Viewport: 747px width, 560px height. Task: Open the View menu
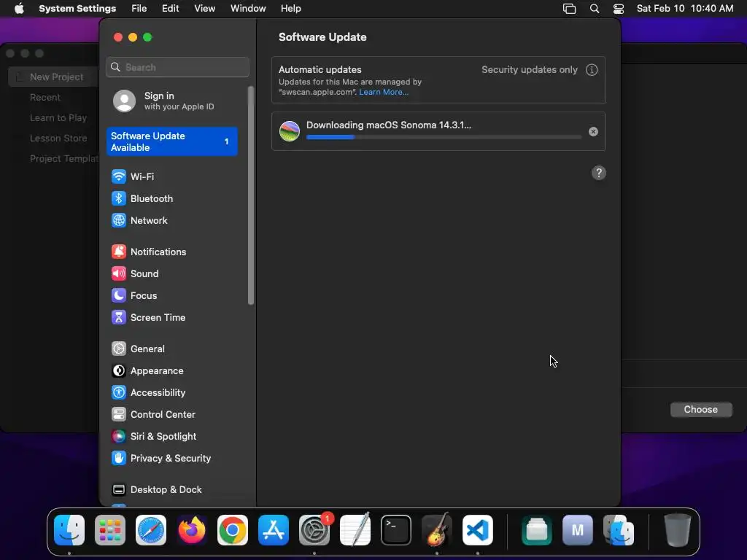[x=204, y=9]
